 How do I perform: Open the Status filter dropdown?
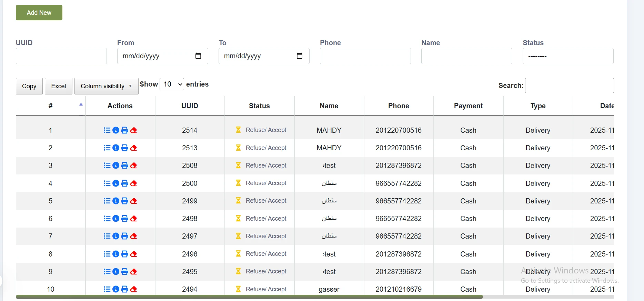568,56
